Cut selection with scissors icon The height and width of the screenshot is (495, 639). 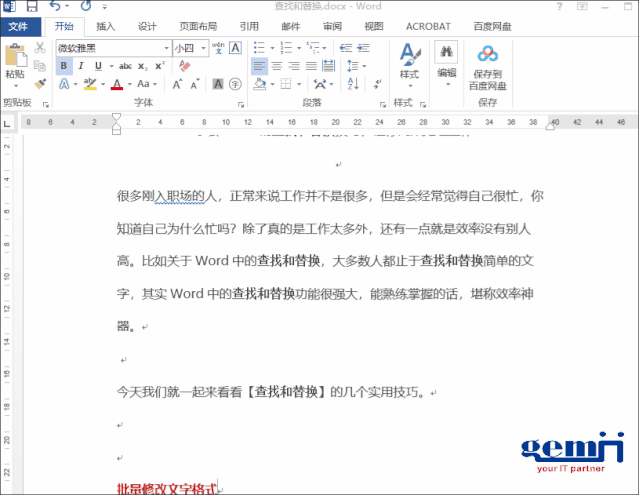40,48
